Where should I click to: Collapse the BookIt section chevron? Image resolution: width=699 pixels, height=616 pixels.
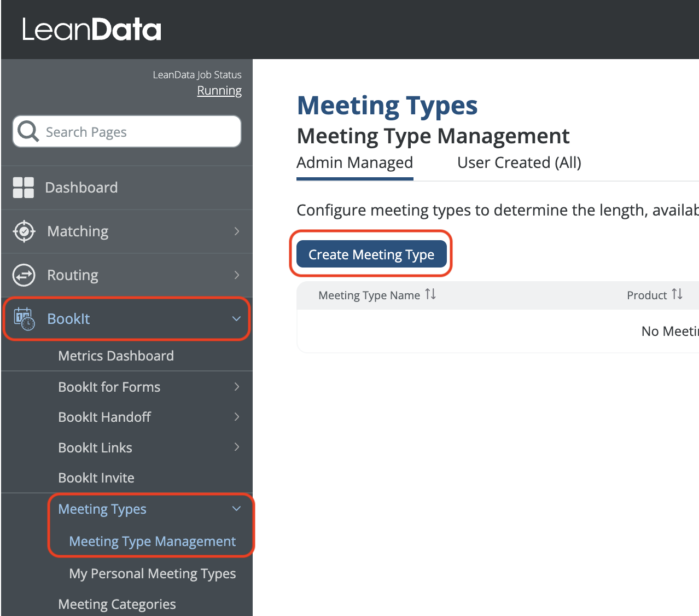click(236, 319)
